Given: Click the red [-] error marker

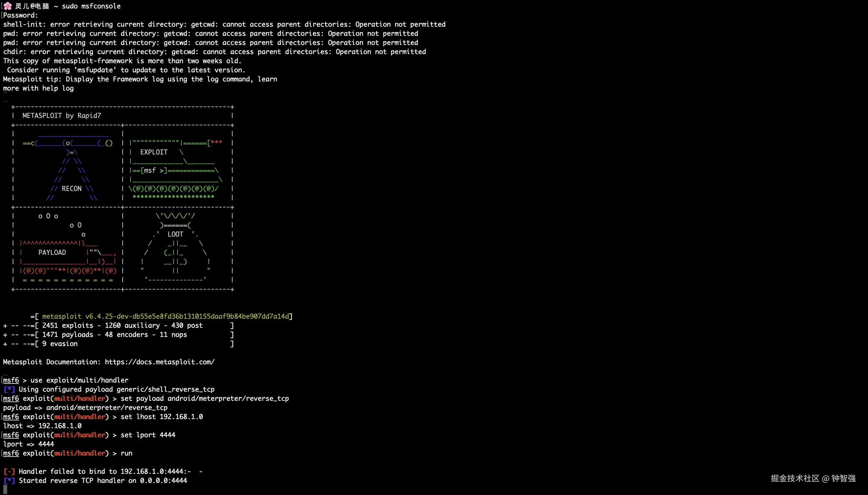Looking at the screenshot, I should 9,472.
